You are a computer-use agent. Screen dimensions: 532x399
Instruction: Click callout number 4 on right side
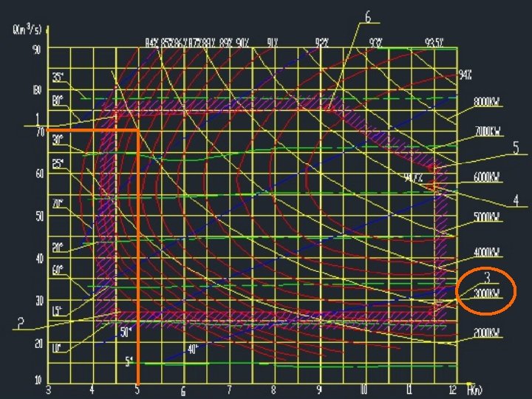tap(516, 200)
